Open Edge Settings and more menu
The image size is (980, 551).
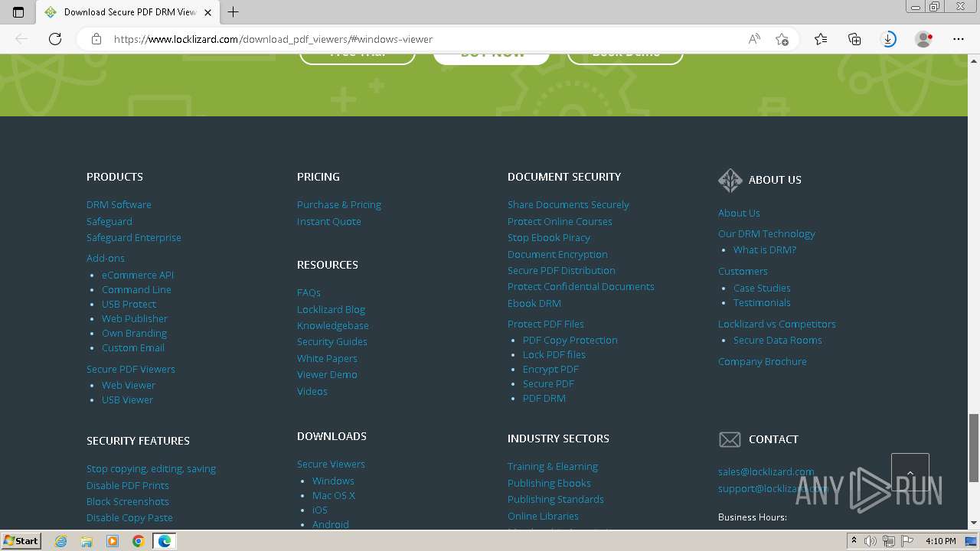(x=959, y=39)
